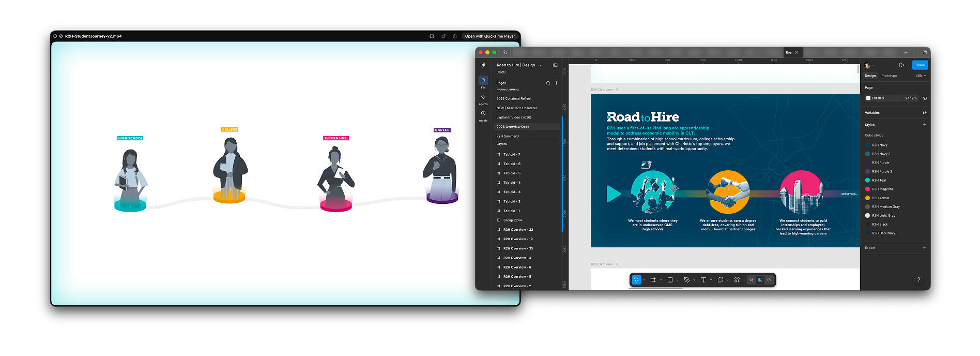
Task: Select the Pen tool in bottom toolbar
Action: (x=686, y=280)
